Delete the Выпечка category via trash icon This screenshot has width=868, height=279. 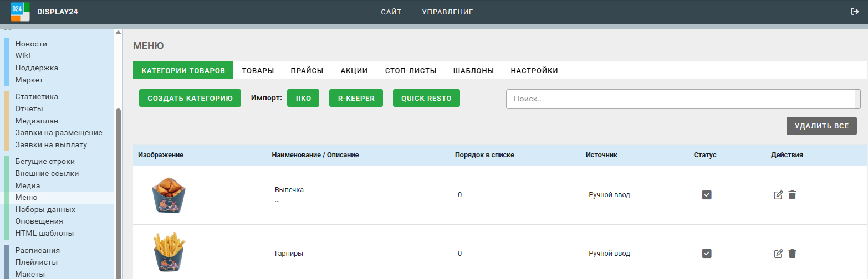click(792, 195)
